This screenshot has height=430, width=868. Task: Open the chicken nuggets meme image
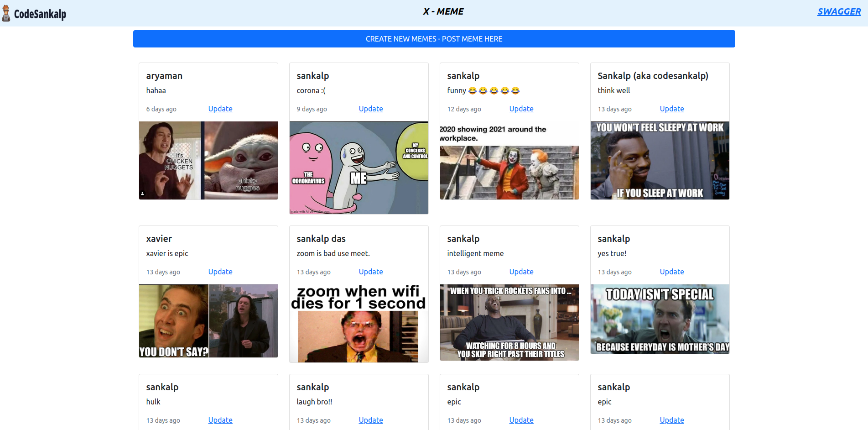(208, 160)
